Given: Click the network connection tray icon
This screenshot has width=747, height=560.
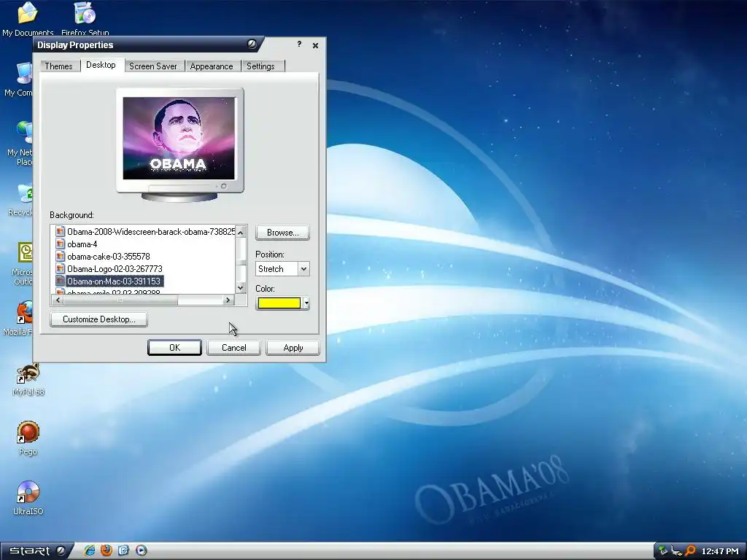Looking at the screenshot, I should [x=676, y=551].
